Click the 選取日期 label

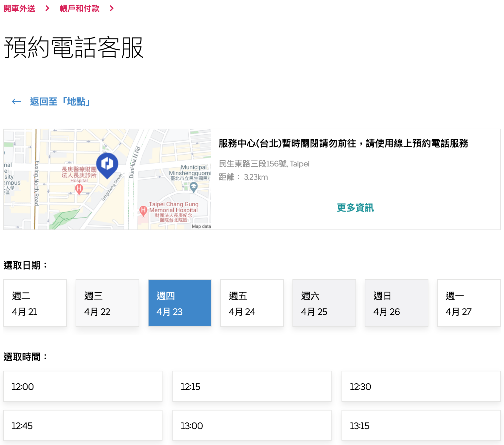26,265
